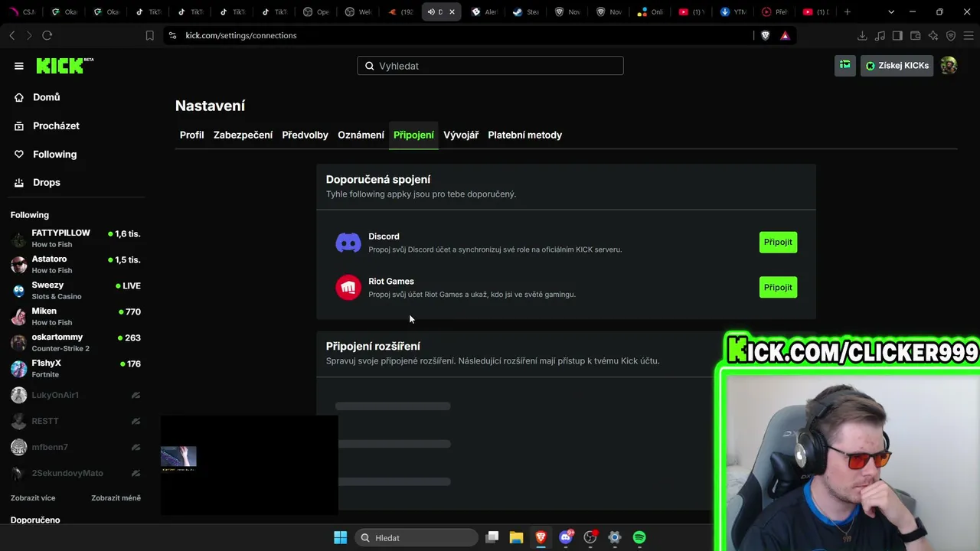Viewport: 980px width, 551px height.
Task: Open the Brave VPN shield icon
Action: click(951, 35)
